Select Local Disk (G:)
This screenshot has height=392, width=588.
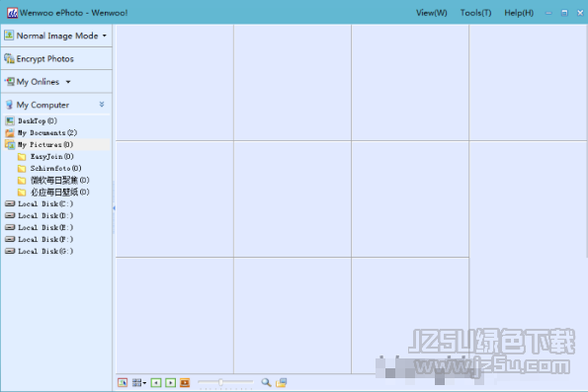click(45, 251)
